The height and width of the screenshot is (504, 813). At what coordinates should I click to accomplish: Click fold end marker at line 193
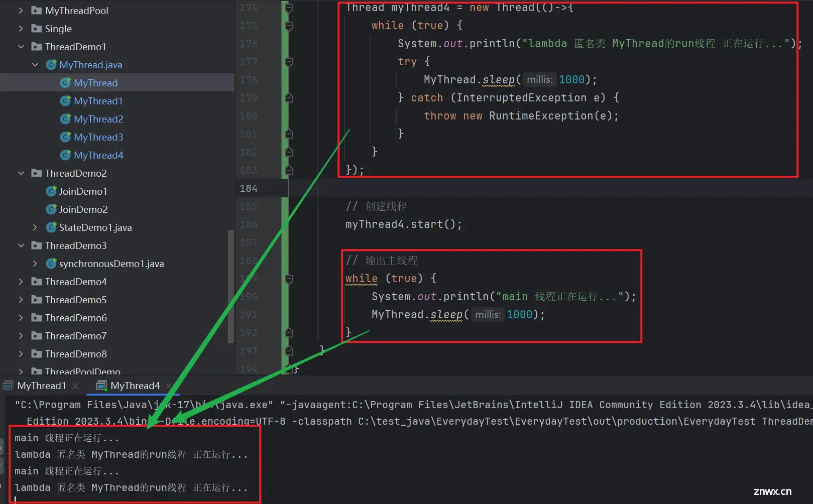[289, 351]
